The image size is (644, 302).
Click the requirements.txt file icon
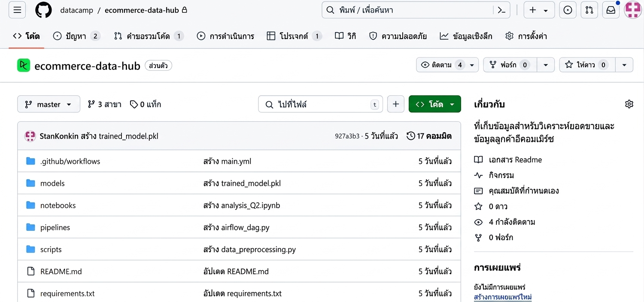point(30,293)
